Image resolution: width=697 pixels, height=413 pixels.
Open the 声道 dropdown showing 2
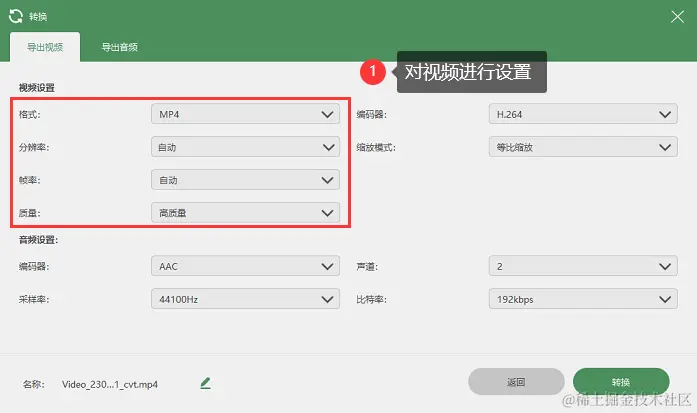click(x=583, y=266)
